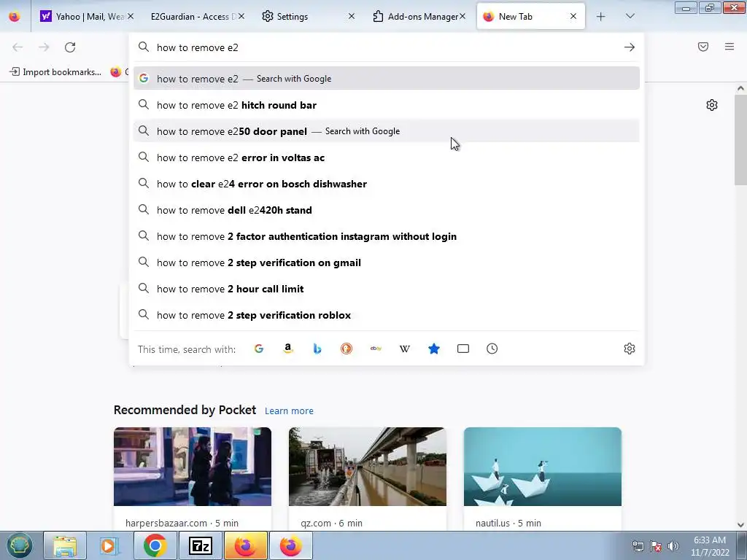Open the Windows Start menu
The height and width of the screenshot is (560, 747).
pyautogui.click(x=19, y=545)
